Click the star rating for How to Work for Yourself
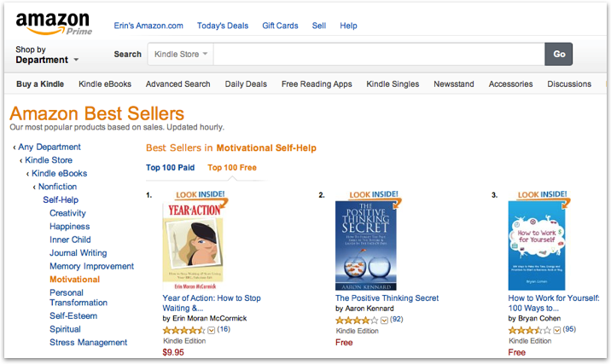Screen dimensions: 611x364 tap(529, 331)
